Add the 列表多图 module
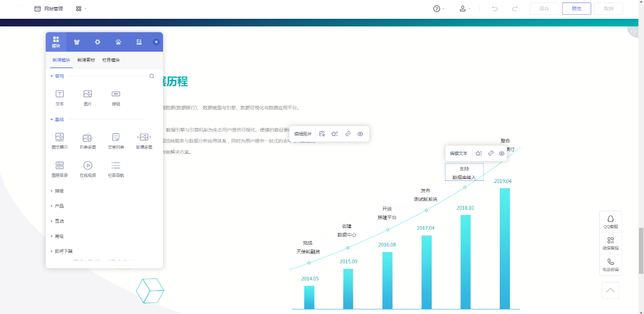 point(87,141)
